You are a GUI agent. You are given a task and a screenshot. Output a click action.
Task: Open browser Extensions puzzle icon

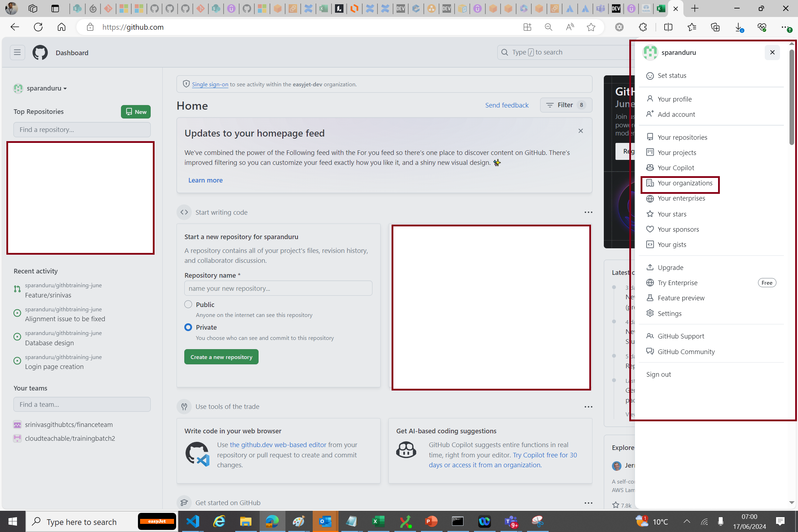tap(643, 27)
